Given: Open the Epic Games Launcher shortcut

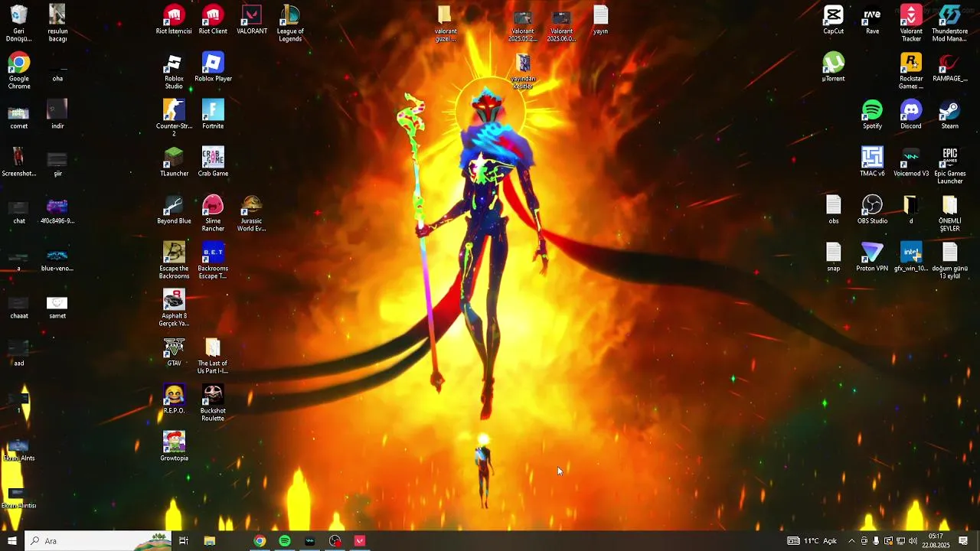Looking at the screenshot, I should coord(949,166).
